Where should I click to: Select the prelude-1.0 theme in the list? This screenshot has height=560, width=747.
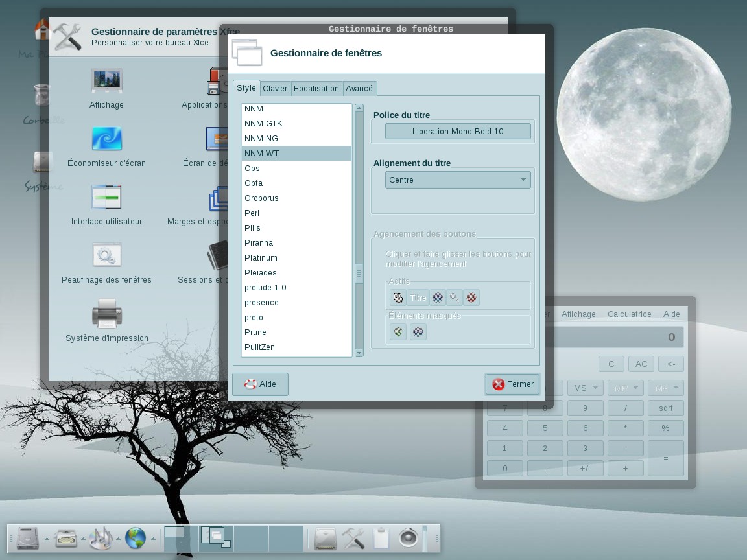click(296, 288)
